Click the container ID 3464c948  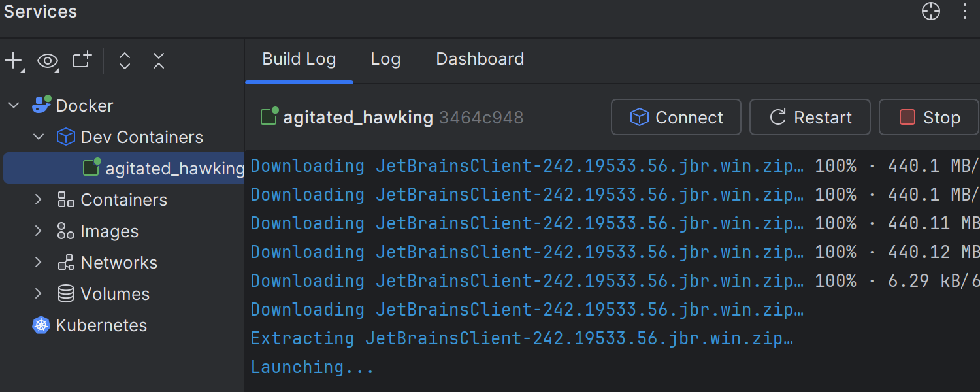tap(482, 118)
